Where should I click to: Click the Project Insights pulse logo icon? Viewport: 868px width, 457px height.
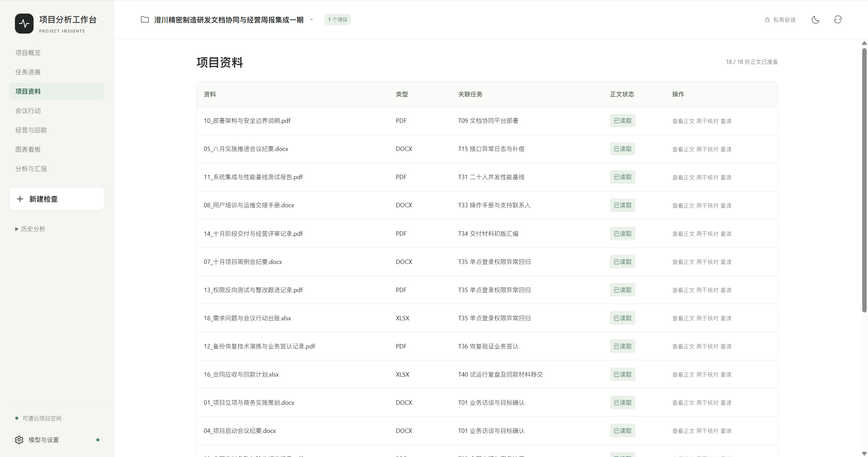[x=24, y=23]
